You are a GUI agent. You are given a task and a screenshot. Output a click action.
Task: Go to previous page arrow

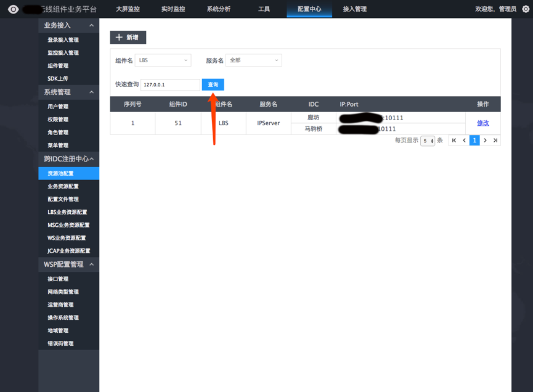tap(465, 141)
